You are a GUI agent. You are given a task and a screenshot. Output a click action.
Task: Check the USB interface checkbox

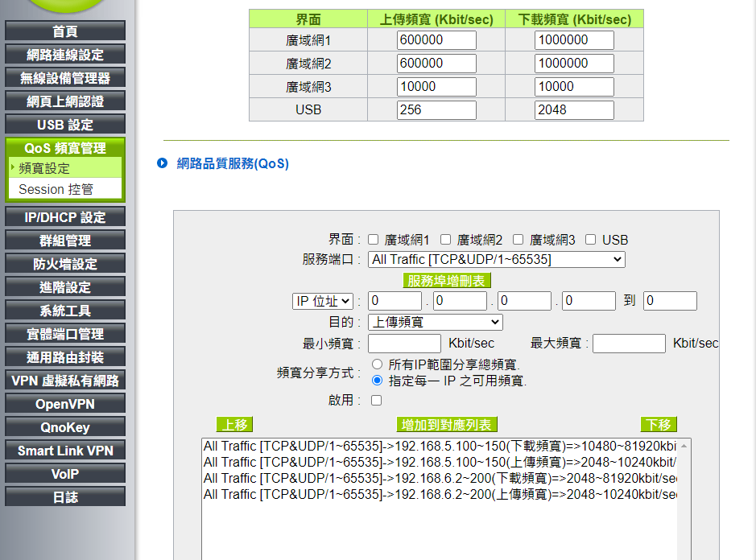[591, 239]
